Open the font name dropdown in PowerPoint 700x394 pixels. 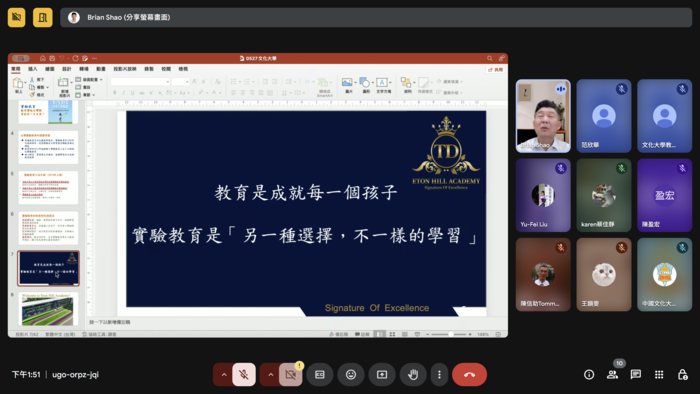click(x=167, y=82)
